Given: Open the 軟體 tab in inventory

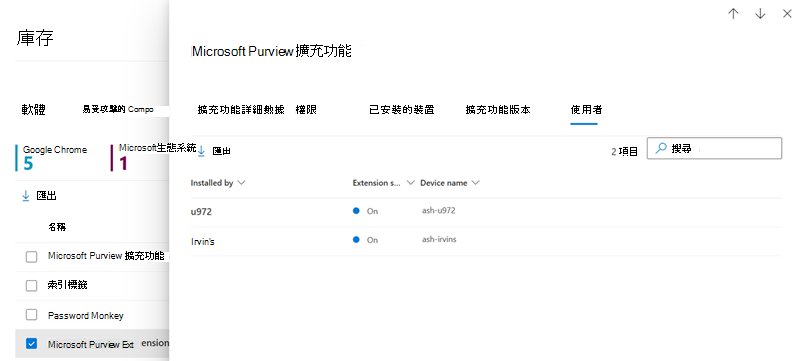Looking at the screenshot, I should pyautogui.click(x=34, y=109).
